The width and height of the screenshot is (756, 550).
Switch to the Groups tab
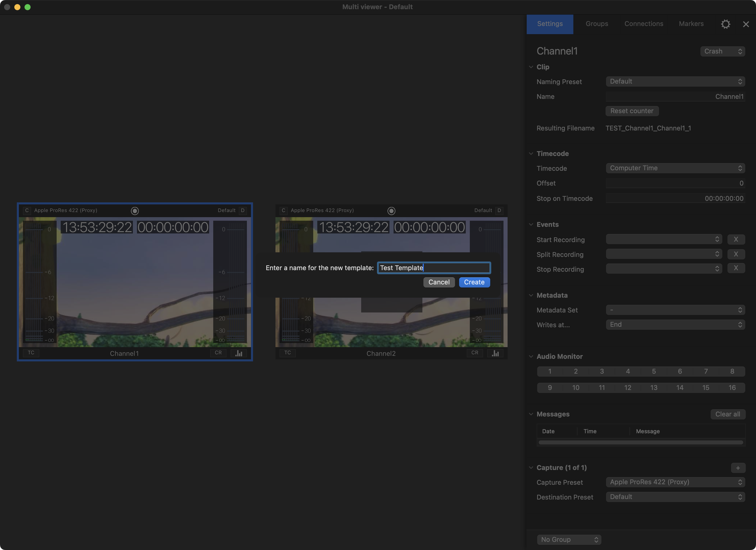tap(597, 24)
